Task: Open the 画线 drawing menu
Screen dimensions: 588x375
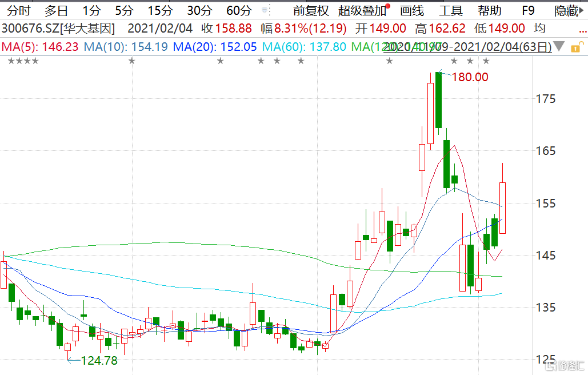Action: (412, 10)
